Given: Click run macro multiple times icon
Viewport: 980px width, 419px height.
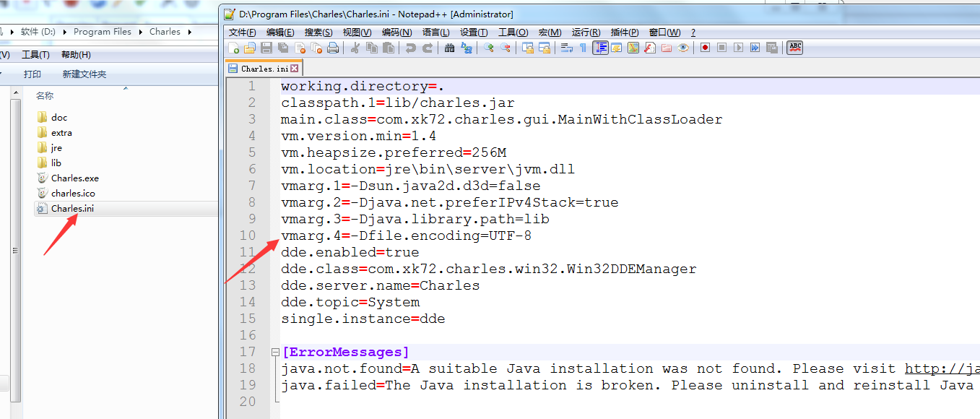Looking at the screenshot, I should pos(755,48).
